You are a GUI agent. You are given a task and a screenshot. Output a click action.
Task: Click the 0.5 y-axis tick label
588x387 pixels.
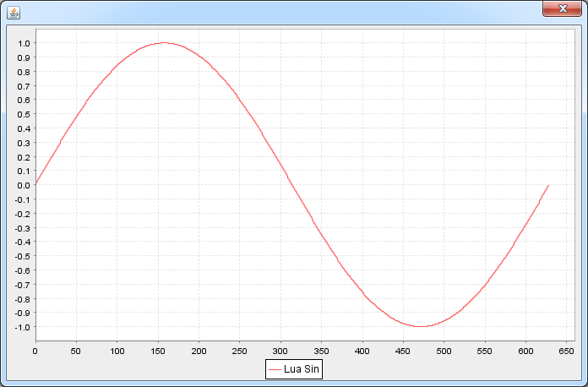coord(24,114)
